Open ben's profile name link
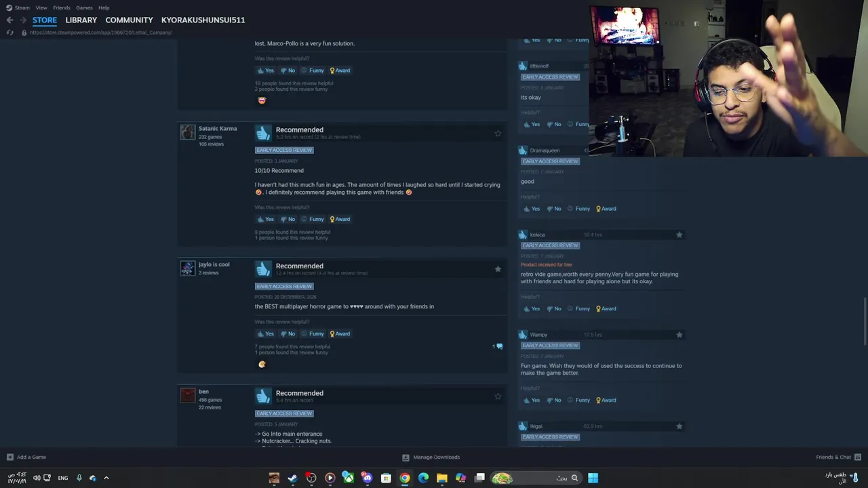This screenshot has height=488, width=868. tap(203, 392)
